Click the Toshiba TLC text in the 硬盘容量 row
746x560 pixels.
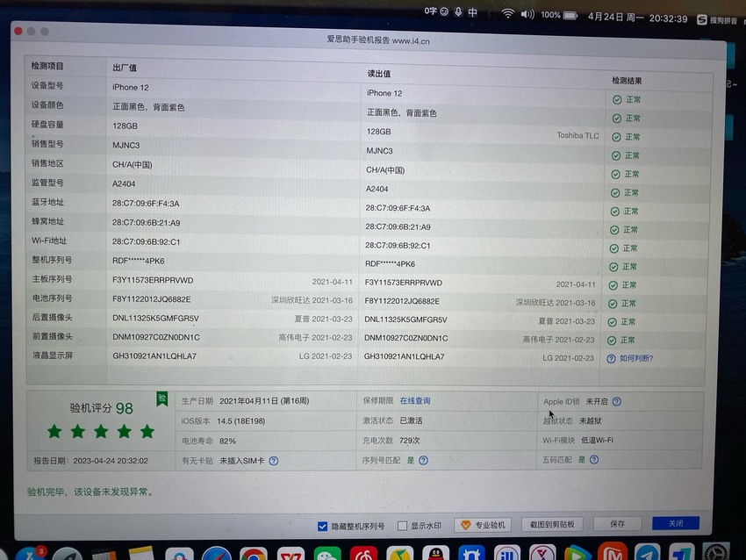click(577, 135)
